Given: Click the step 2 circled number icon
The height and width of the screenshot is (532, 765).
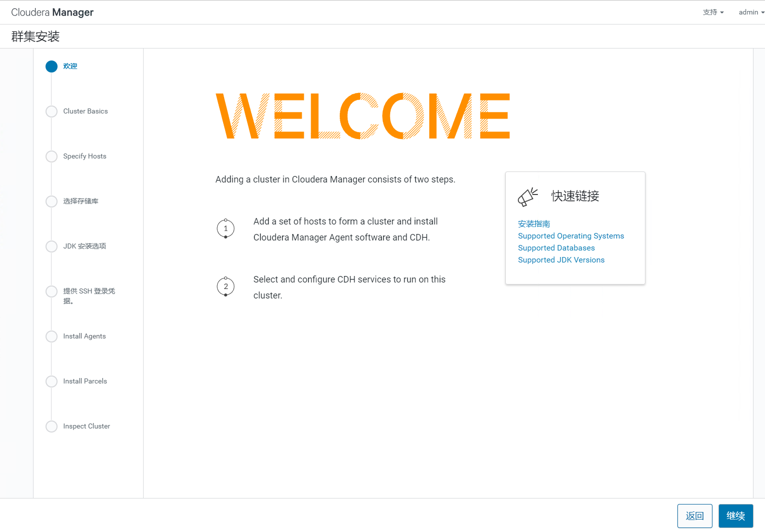Looking at the screenshot, I should [226, 286].
